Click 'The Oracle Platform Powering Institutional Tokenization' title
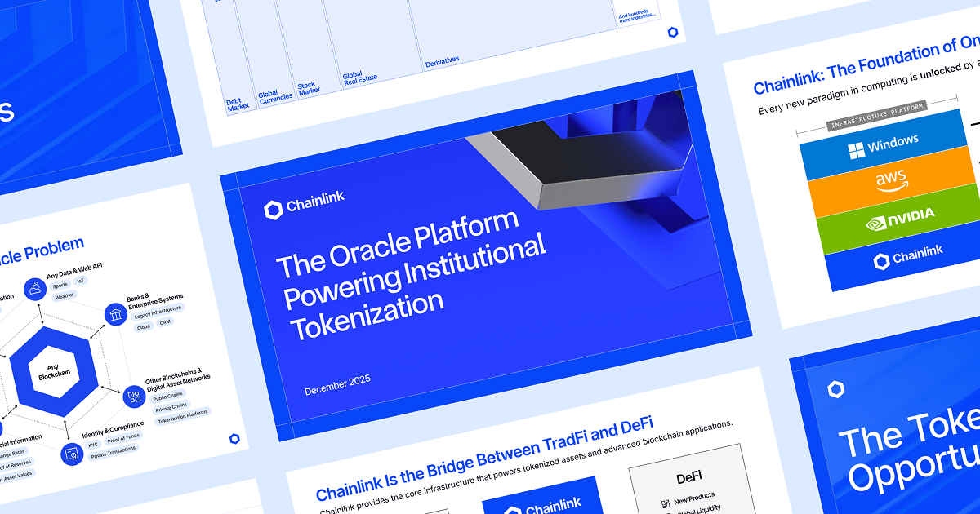 (411, 273)
